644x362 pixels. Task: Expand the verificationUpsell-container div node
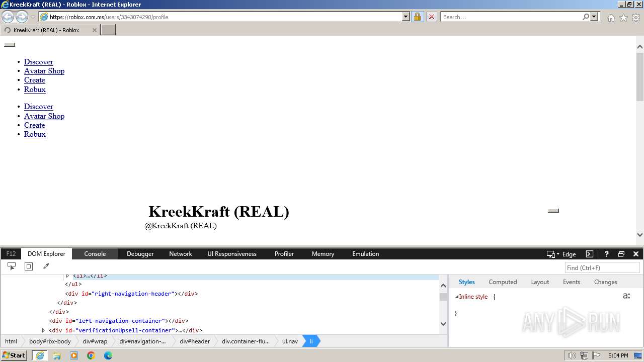pos(43,330)
